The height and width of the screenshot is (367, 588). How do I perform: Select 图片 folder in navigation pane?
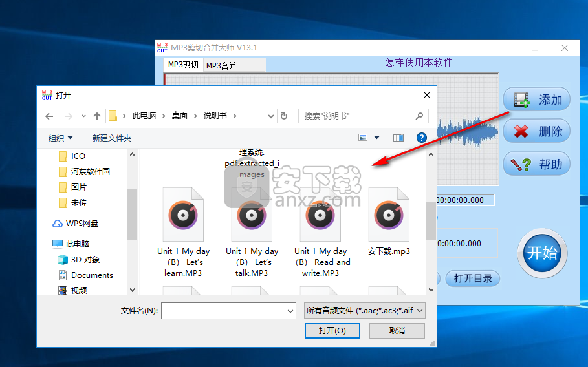[x=73, y=187]
